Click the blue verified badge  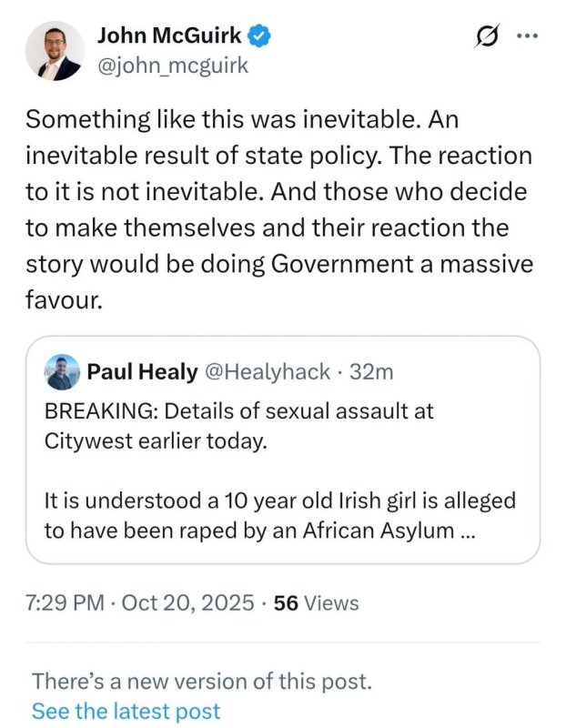pyautogui.click(x=259, y=35)
